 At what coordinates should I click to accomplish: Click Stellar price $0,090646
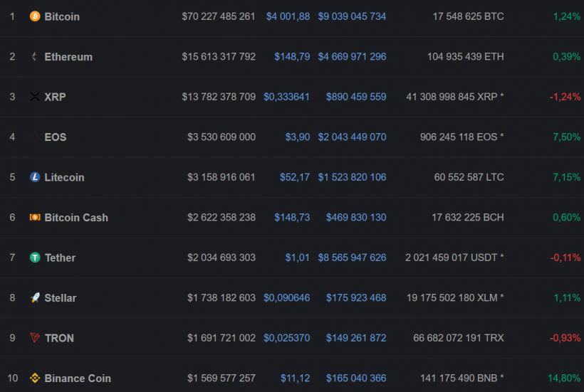point(286,298)
